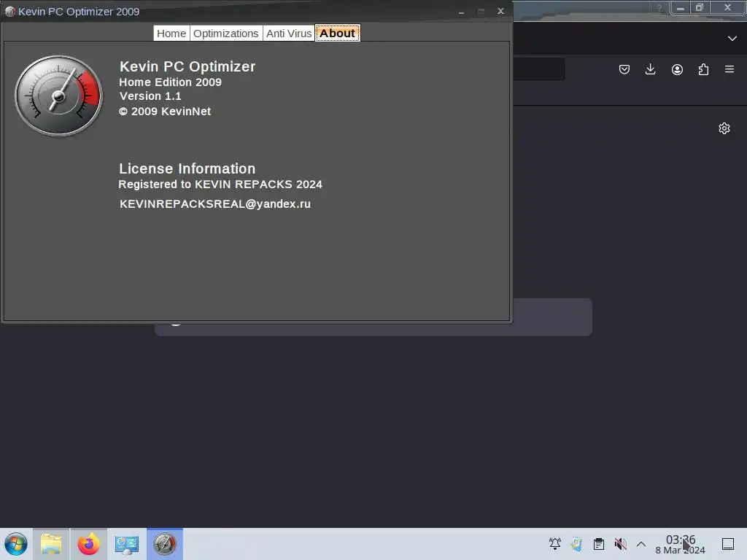Open the taskbar clock and date
The height and width of the screenshot is (560, 747).
[x=681, y=544]
